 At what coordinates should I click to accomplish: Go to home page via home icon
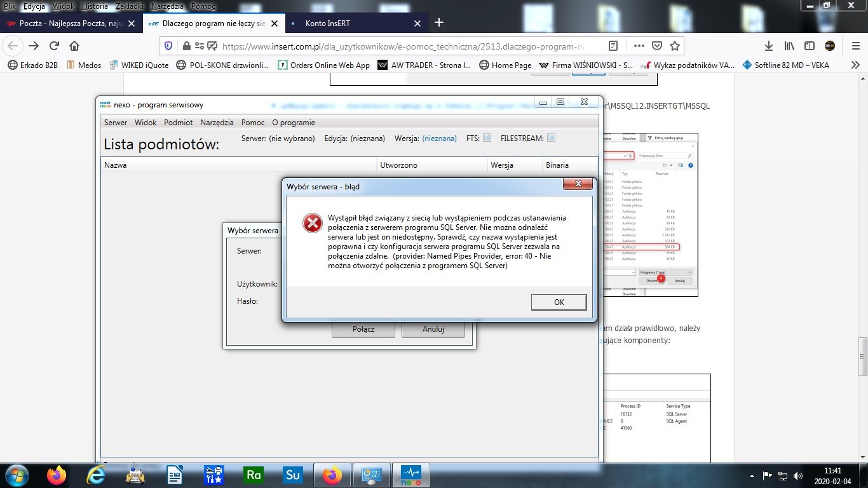pyautogui.click(x=73, y=45)
